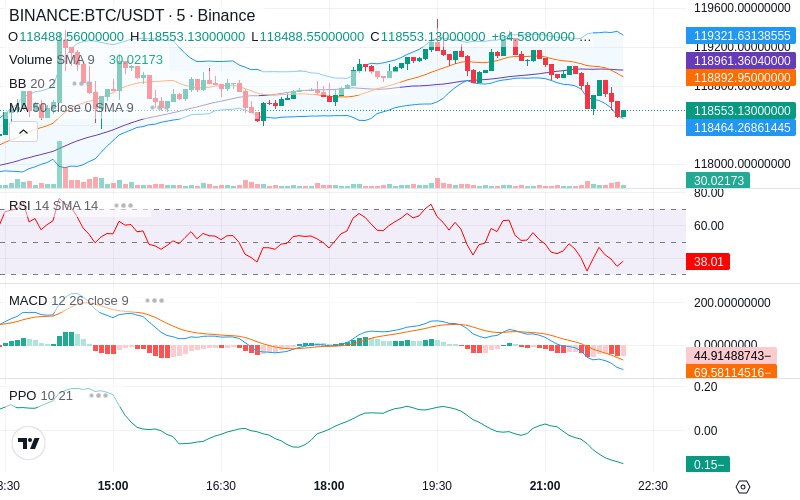Image resolution: width=800 pixels, height=500 pixels.
Task: Click the 22:30 time axis label
Action: pos(653,486)
